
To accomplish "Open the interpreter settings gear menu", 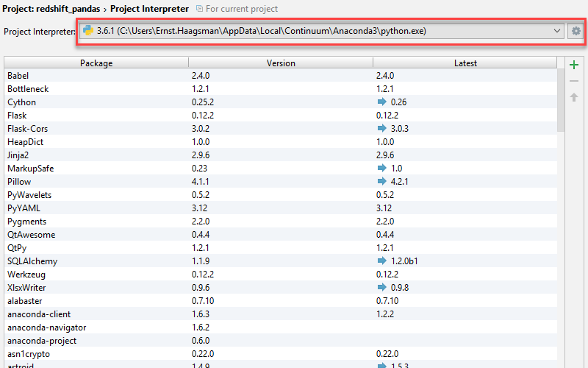I will [576, 31].
